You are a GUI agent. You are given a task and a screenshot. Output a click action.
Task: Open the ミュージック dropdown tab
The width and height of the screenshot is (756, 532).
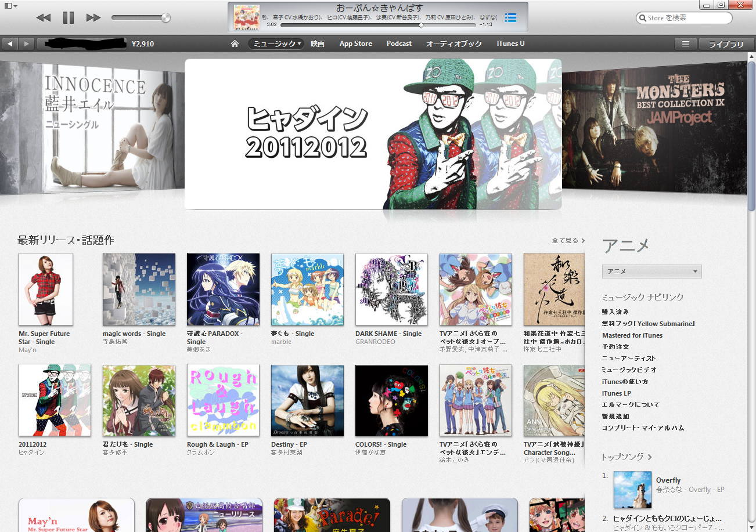[x=276, y=44]
